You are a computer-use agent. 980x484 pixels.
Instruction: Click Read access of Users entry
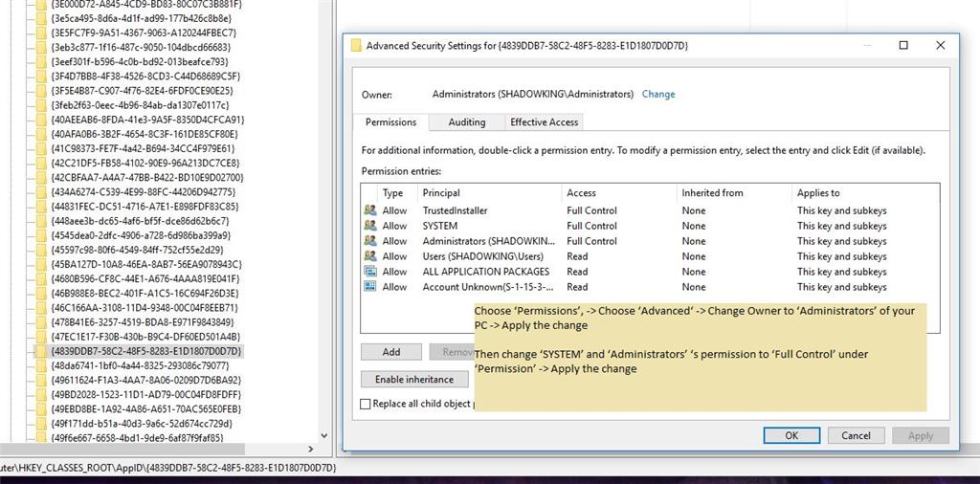coord(577,256)
